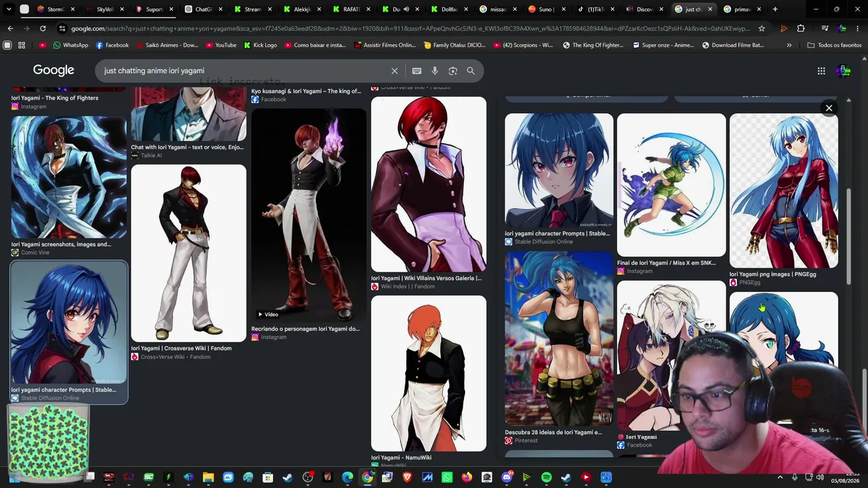Select the blue-haired Stable Diffusion result thumbnail
Screen dimensions: 868x488
[68, 323]
